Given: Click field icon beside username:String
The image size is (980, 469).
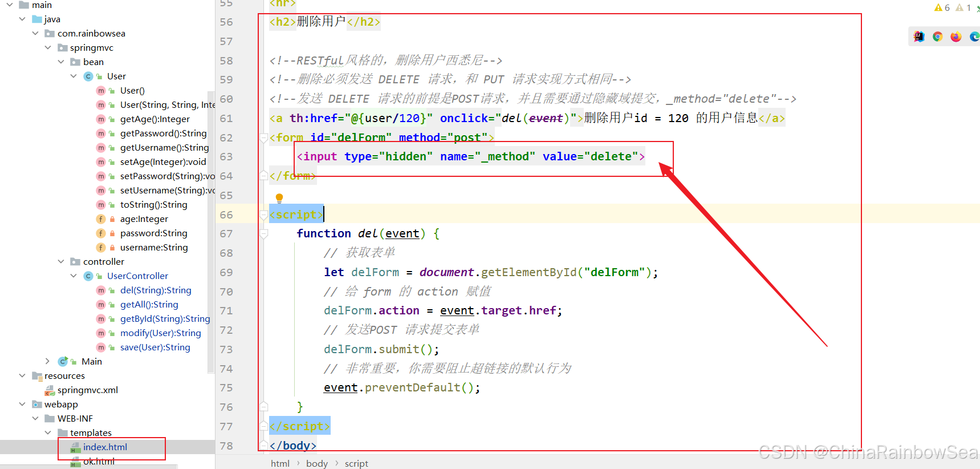Looking at the screenshot, I should [101, 248].
